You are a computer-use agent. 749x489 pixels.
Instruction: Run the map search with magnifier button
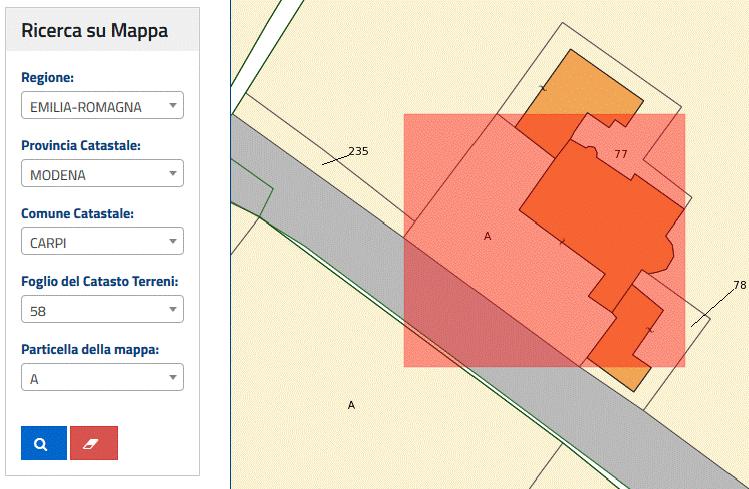[43, 443]
